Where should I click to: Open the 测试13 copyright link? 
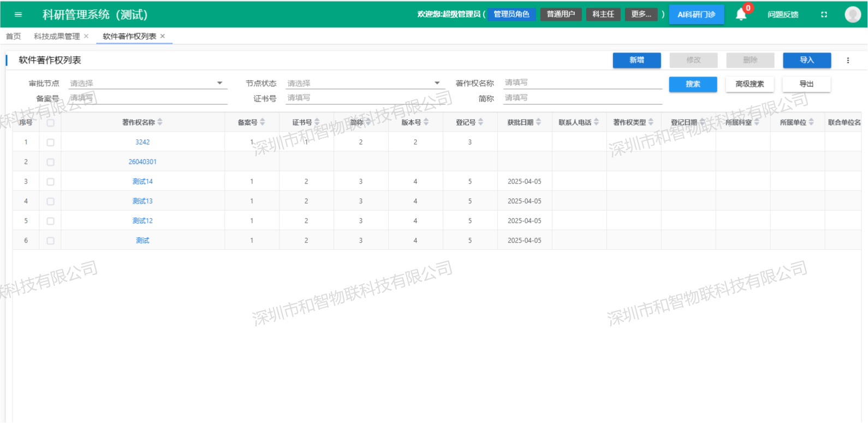coord(142,201)
